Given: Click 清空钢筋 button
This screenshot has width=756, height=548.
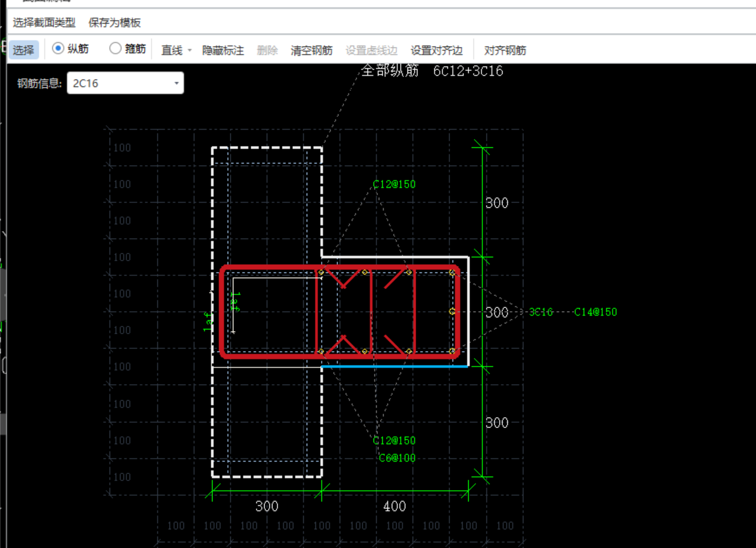Looking at the screenshot, I should click(311, 50).
